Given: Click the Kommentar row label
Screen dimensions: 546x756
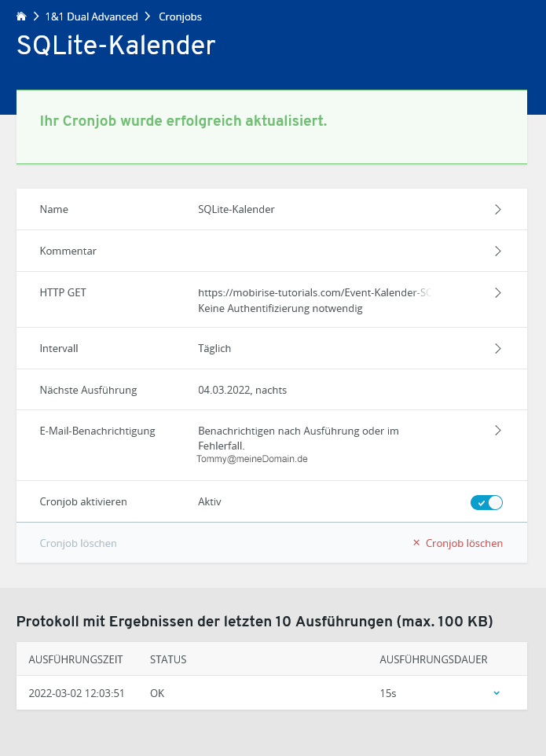Looking at the screenshot, I should 68,251.
